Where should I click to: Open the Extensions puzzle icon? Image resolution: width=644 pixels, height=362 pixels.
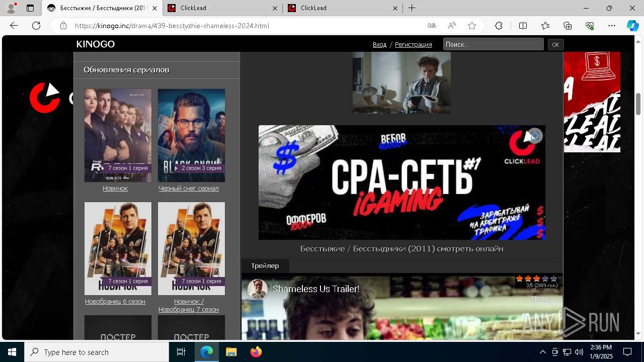tap(499, 26)
